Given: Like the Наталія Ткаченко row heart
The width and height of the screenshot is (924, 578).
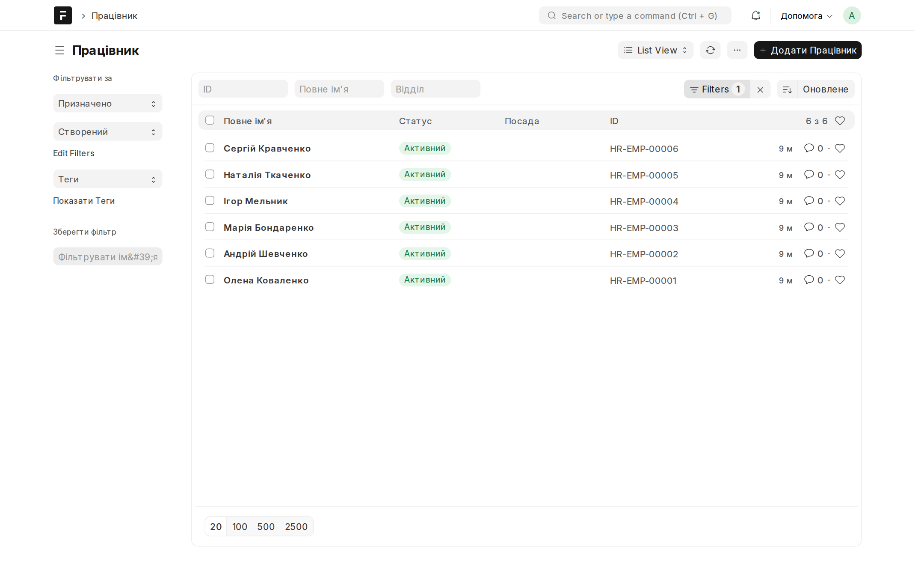Looking at the screenshot, I should [x=840, y=175].
